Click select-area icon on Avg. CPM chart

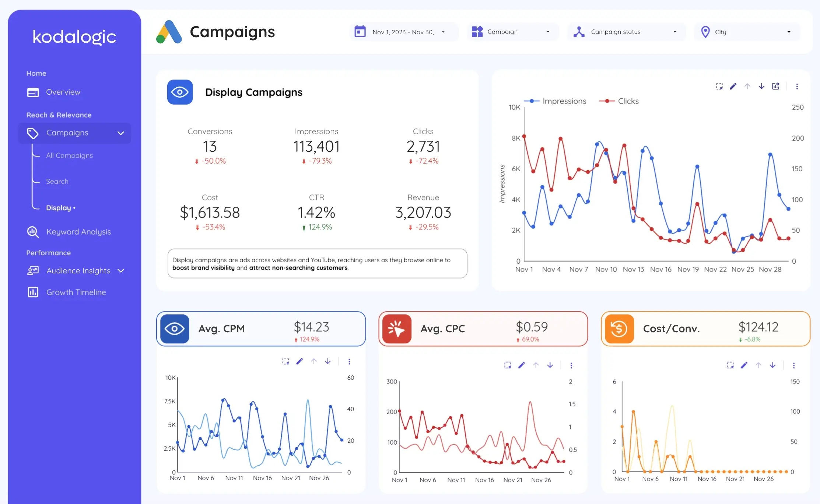pos(285,361)
